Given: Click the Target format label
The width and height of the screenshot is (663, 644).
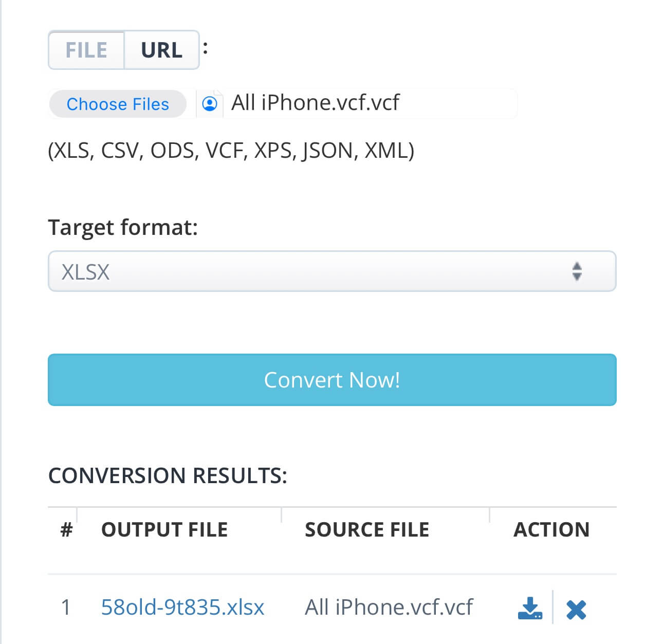Looking at the screenshot, I should 123,227.
